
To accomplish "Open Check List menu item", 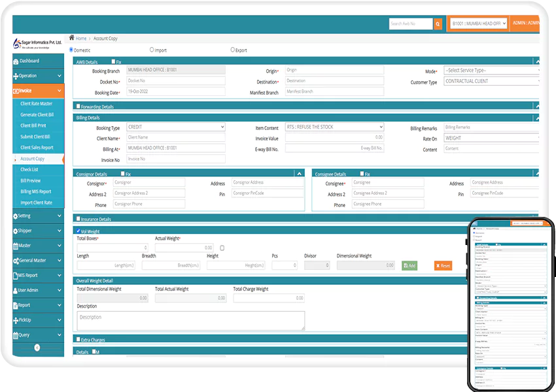I will (x=29, y=170).
